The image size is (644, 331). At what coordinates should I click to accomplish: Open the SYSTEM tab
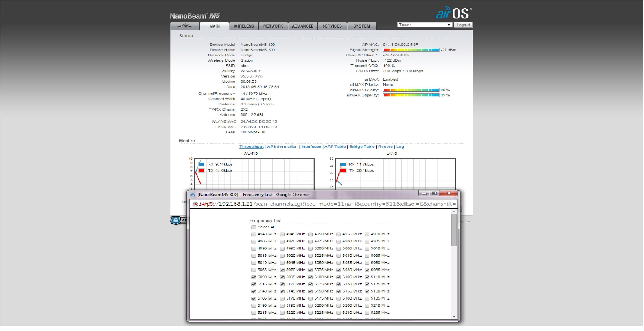click(362, 26)
